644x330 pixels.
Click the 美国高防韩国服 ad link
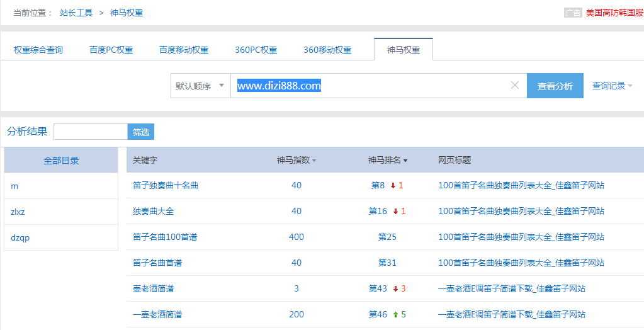click(614, 13)
